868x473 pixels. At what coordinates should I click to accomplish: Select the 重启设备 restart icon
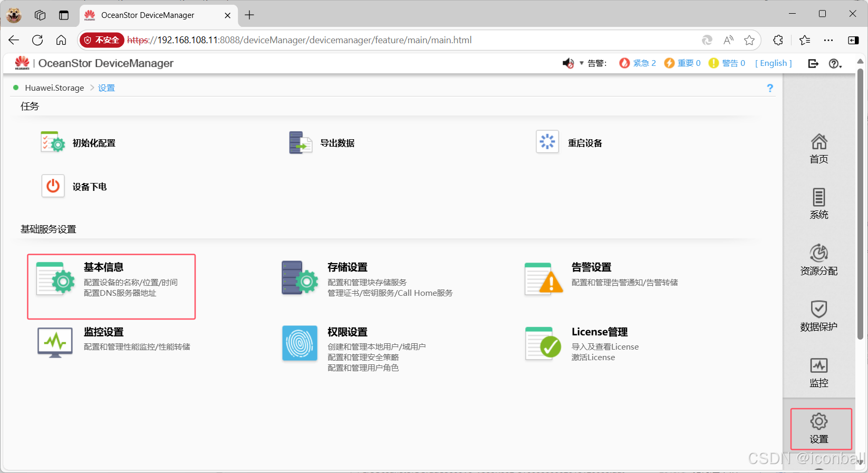point(547,142)
